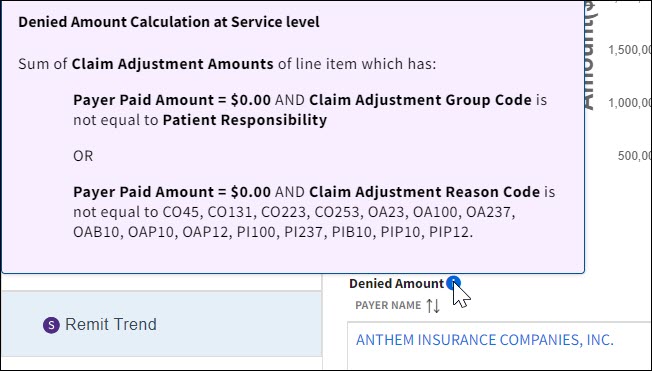Click the blue info icon beside Denied Amount
652x371 pixels.
(x=453, y=283)
